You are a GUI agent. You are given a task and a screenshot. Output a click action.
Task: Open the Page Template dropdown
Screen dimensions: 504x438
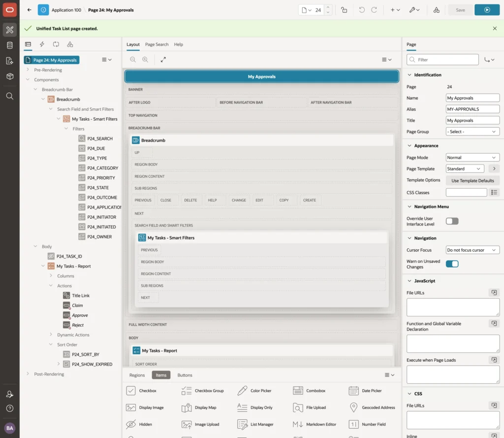(x=465, y=168)
